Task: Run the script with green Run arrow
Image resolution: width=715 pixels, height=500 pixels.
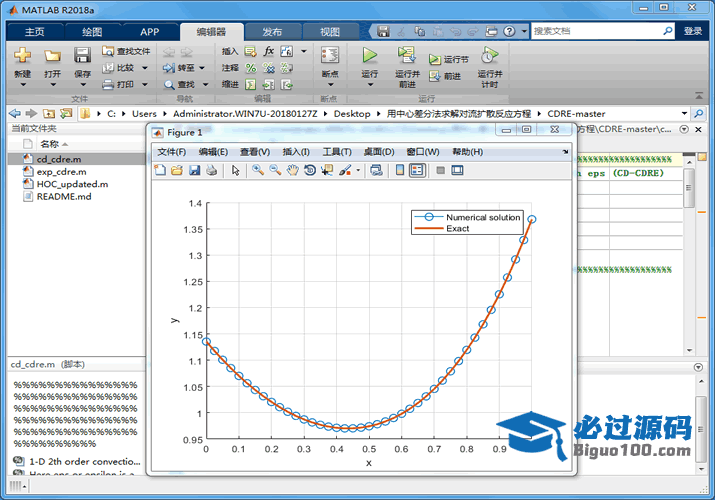Action: [369, 55]
